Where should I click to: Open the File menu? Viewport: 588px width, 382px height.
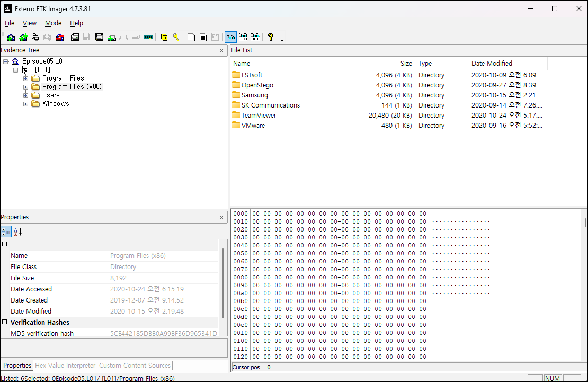point(10,23)
